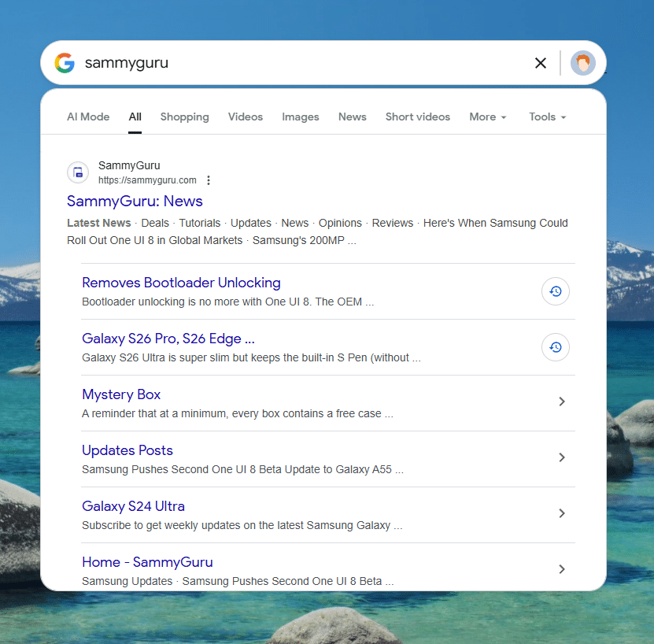The image size is (654, 644).
Task: Click chevron beside Updates Posts
Action: [562, 457]
